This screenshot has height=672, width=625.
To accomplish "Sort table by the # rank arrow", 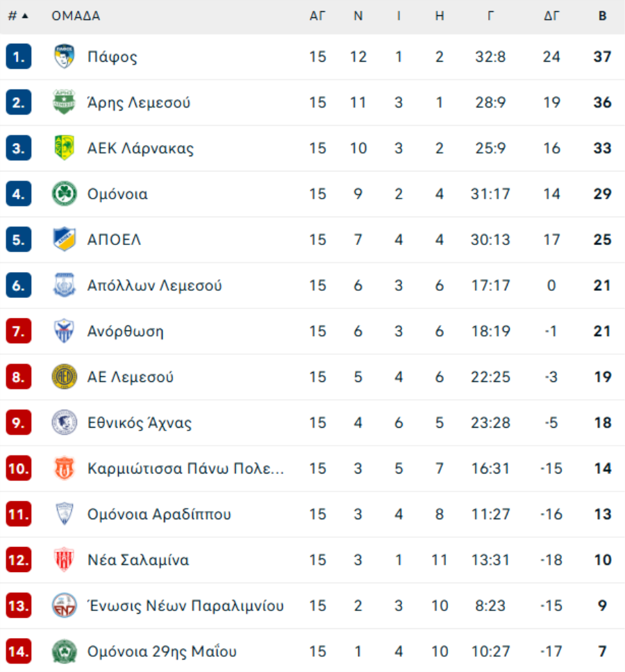I will (x=18, y=16).
